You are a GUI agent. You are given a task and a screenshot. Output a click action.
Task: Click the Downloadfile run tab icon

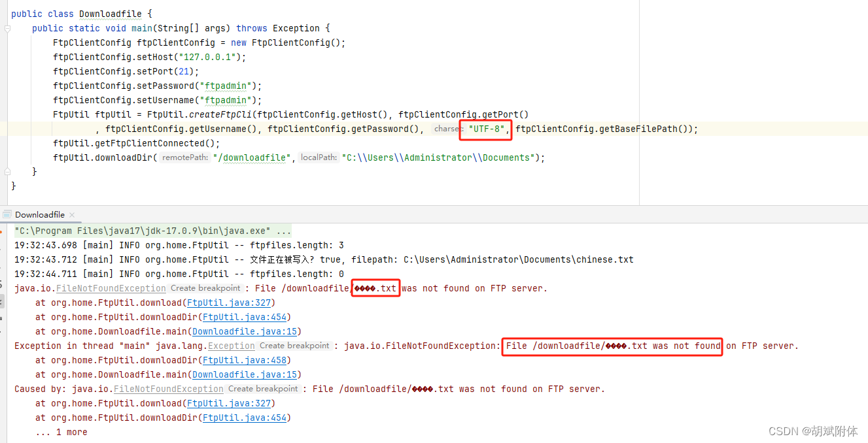7,214
